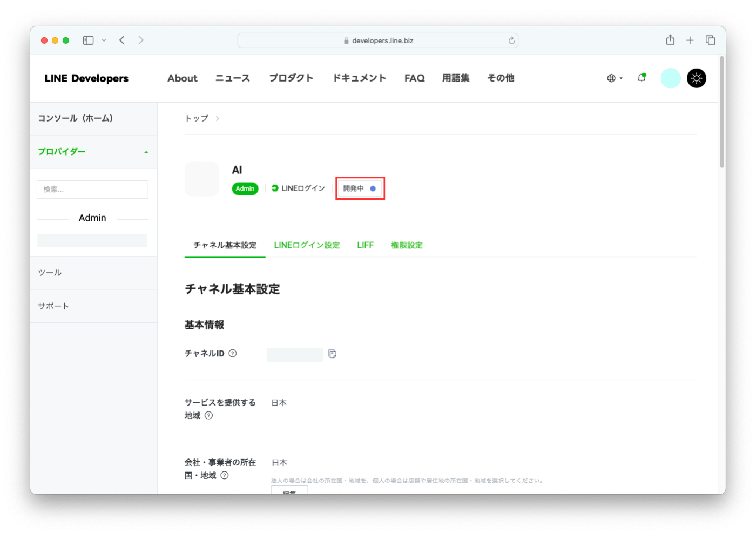Click the AI channel icon thumbnail
Screen dimensions: 756x540
click(x=202, y=179)
